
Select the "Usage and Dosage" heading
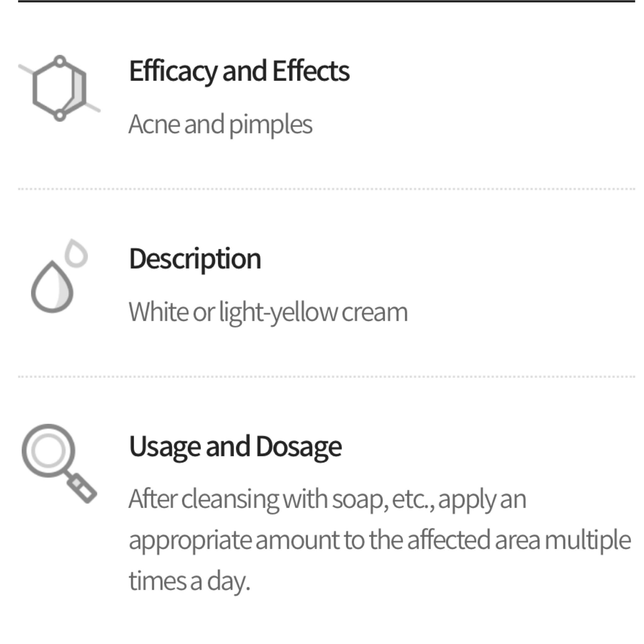click(x=235, y=447)
